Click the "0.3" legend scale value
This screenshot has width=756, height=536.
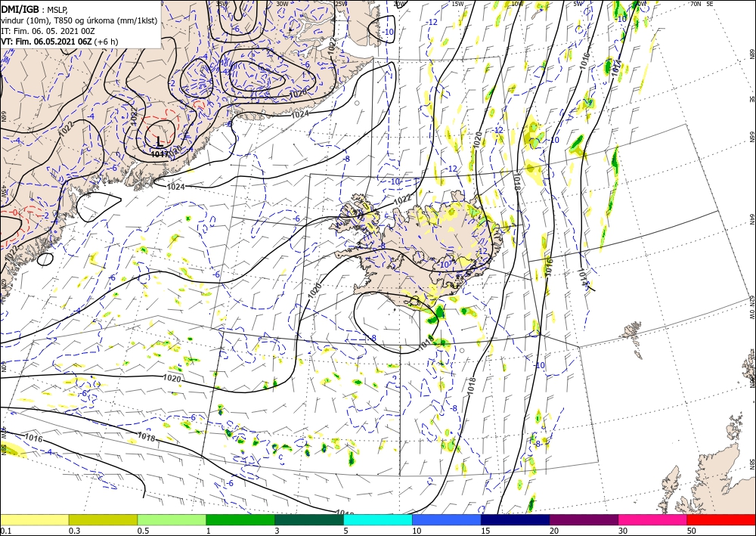[x=74, y=531]
